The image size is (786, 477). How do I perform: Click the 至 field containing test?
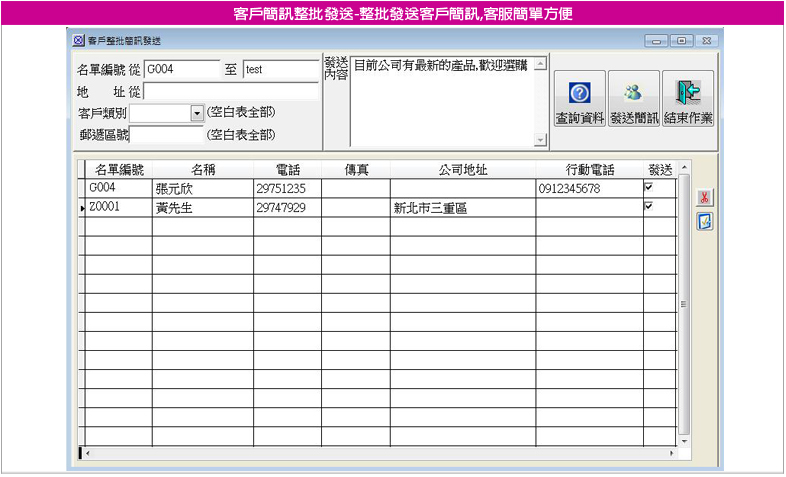click(x=280, y=71)
